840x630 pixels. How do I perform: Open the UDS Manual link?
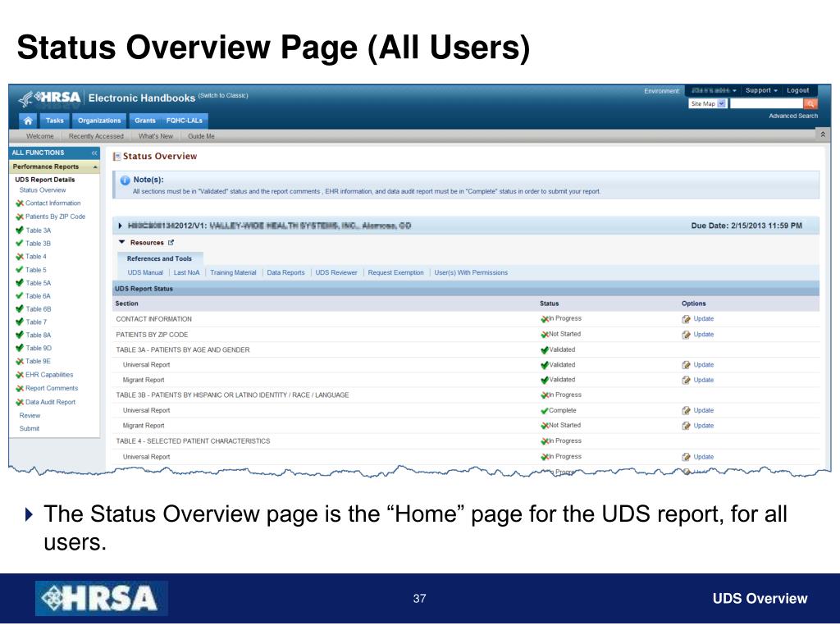[145, 272]
